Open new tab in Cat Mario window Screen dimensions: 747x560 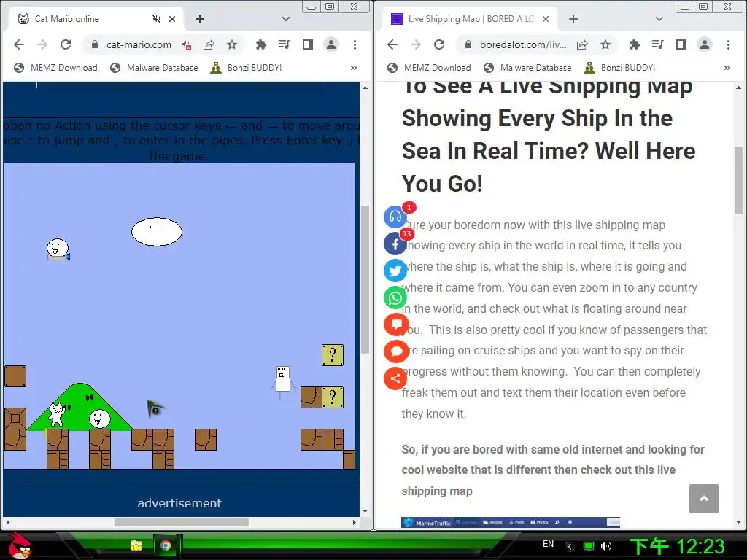200,18
